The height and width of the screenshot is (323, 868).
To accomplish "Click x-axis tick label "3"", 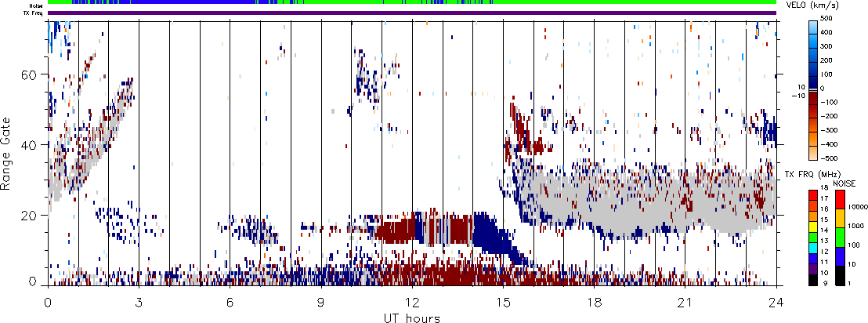I will pyautogui.click(x=139, y=303).
